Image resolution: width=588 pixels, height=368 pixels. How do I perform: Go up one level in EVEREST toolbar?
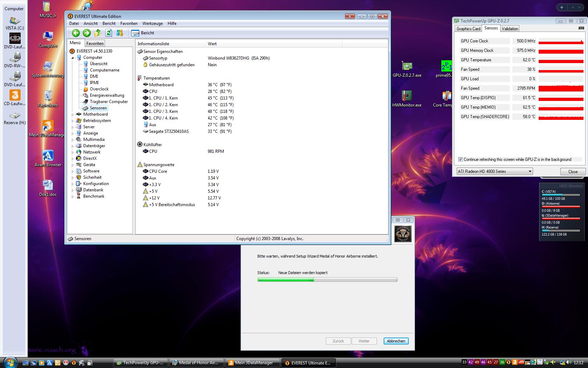98,33
